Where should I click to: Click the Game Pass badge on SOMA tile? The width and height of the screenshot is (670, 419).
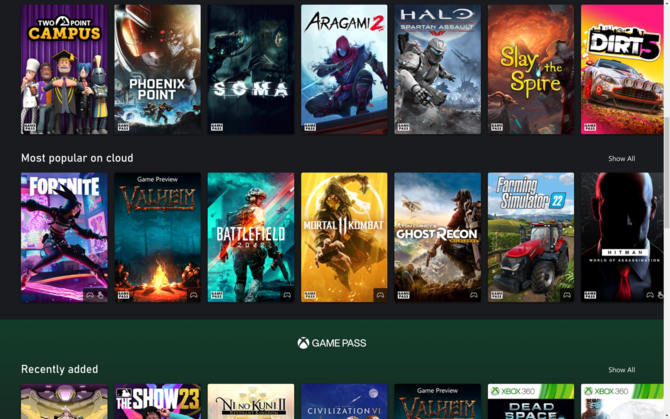tap(217, 127)
